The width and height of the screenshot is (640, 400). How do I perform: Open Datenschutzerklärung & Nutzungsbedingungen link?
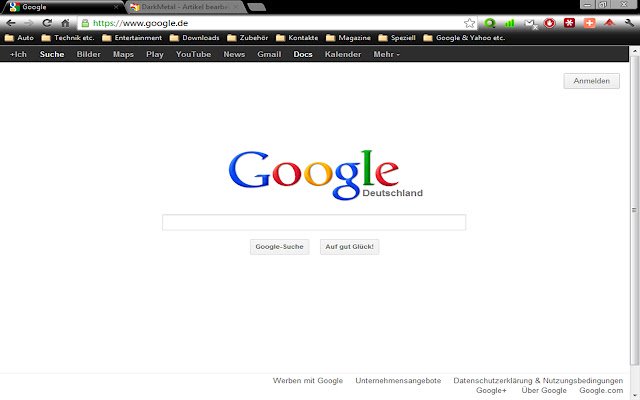[x=538, y=381]
